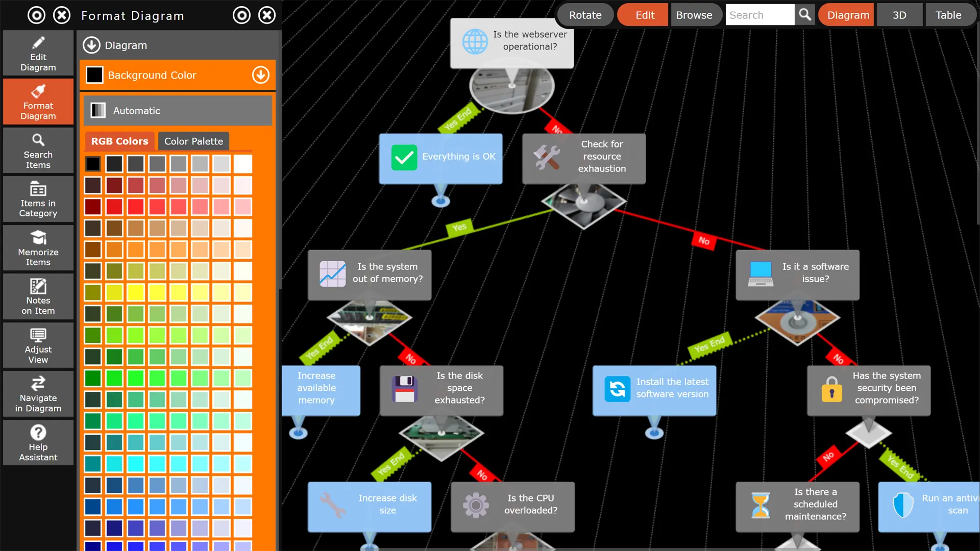980x551 pixels.
Task: Open the Memorize Items tool
Action: point(38,248)
